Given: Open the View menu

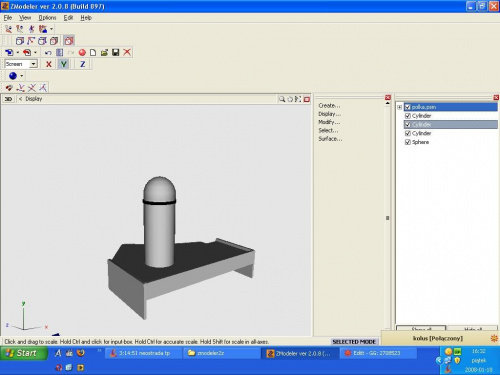Looking at the screenshot, I should [25, 18].
